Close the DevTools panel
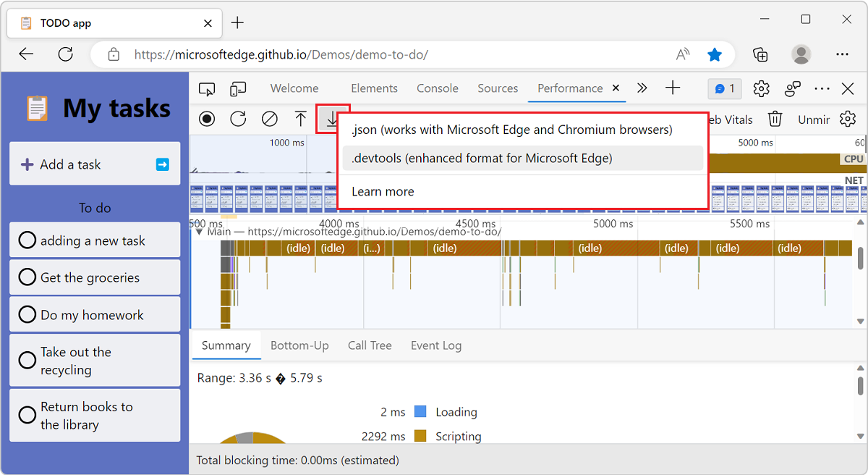This screenshot has height=475, width=868. point(848,88)
